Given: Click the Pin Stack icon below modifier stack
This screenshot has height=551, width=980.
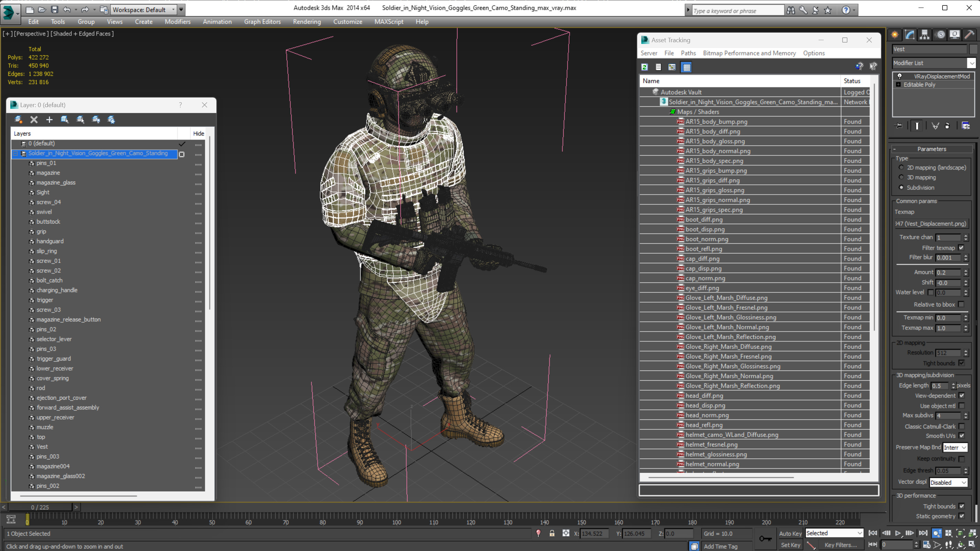Looking at the screenshot, I should coord(899,126).
